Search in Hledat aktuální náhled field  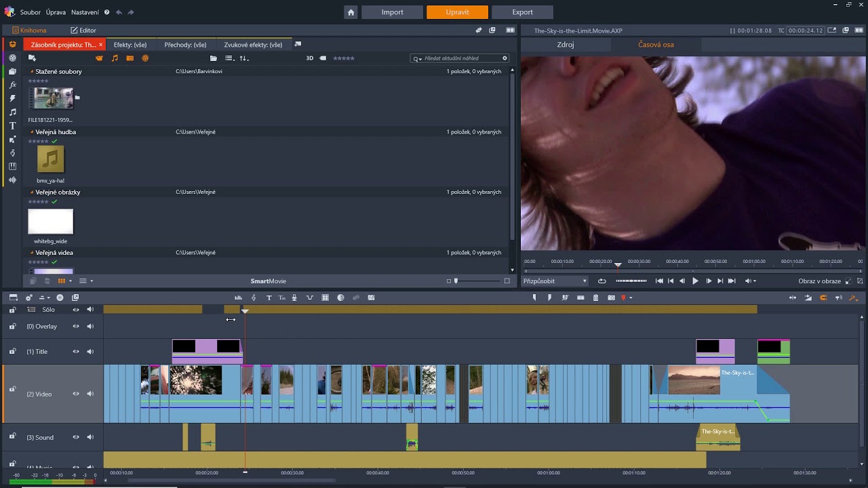[460, 58]
